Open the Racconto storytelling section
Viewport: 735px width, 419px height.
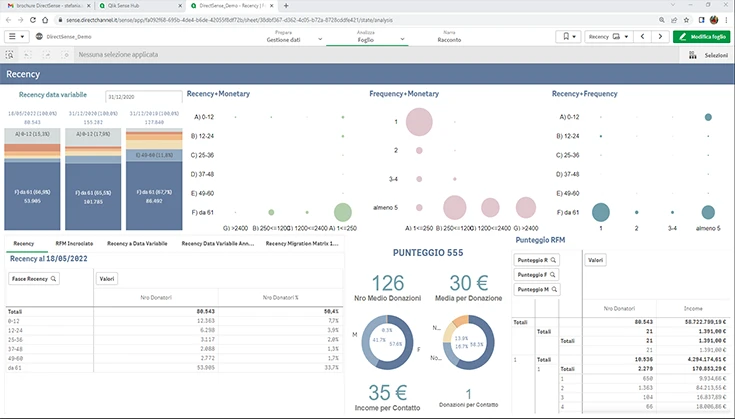tap(449, 37)
